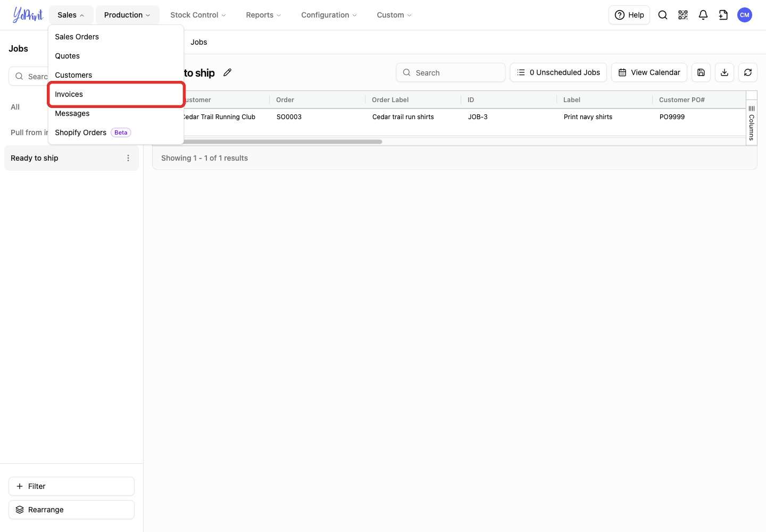Collapse the Sales dropdown menu

pyautogui.click(x=71, y=15)
